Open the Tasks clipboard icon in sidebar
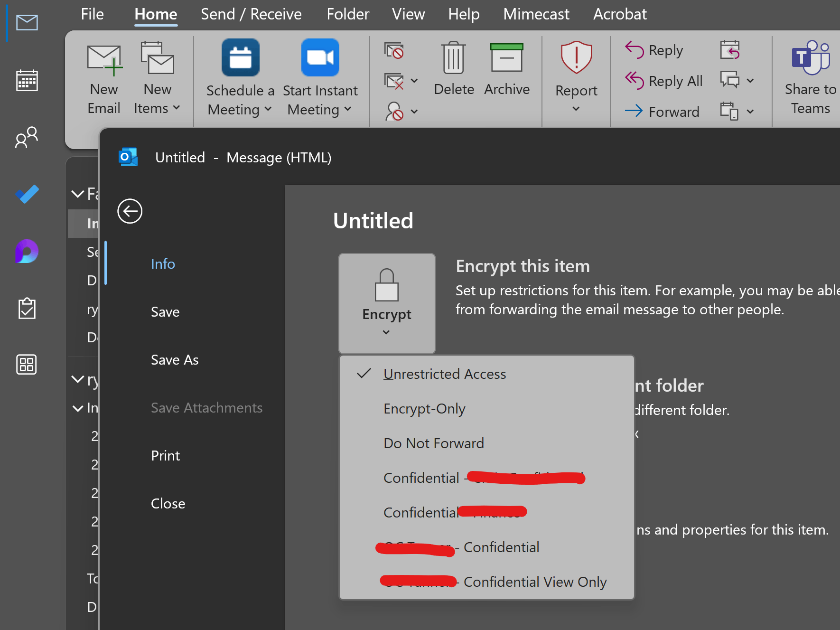The height and width of the screenshot is (630, 840). [x=27, y=308]
